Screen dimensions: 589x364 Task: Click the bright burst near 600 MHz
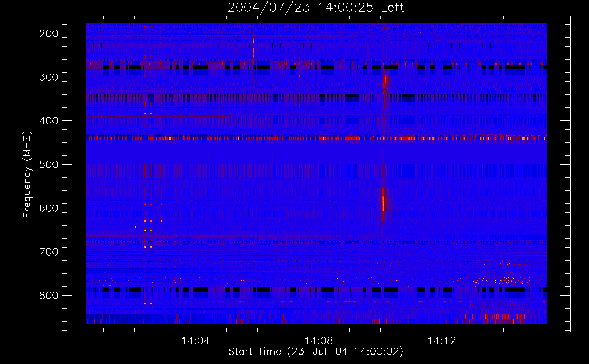pyautogui.click(x=383, y=203)
